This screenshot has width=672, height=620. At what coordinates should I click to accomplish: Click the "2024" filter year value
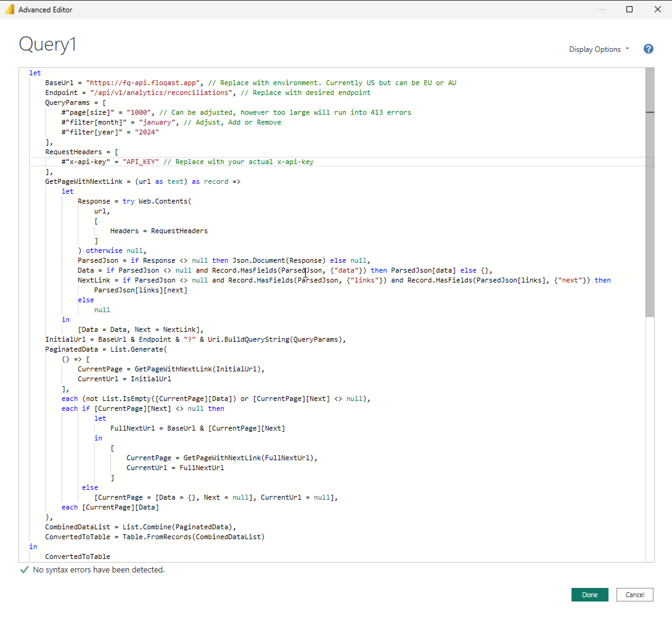coord(147,132)
